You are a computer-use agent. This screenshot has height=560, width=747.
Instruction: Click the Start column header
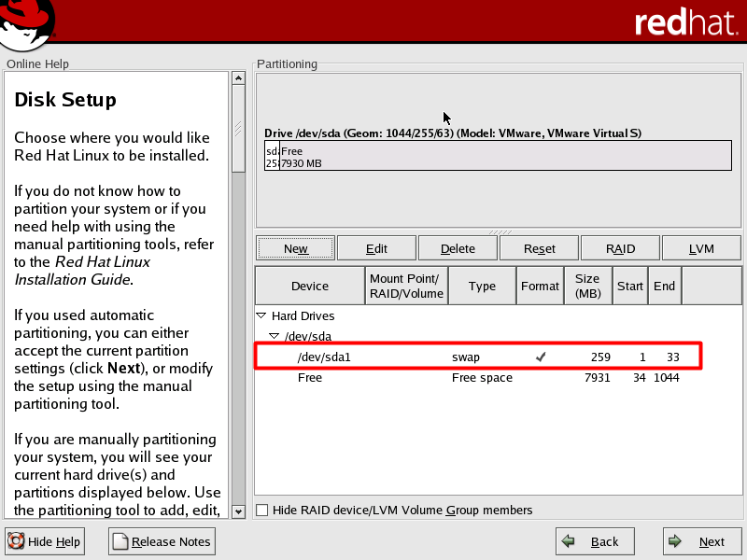(x=629, y=286)
